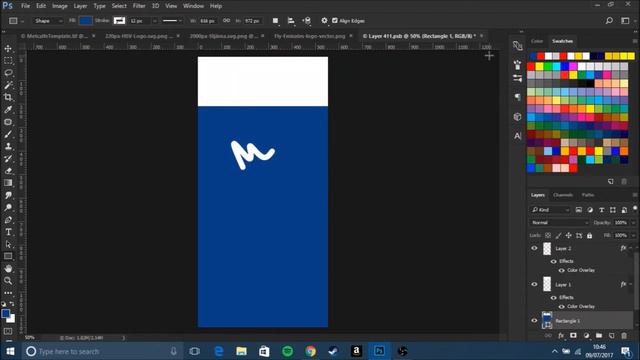This screenshot has width=640, height=360.
Task: Toggle Effects visibility under Layer 2
Action: click(553, 261)
